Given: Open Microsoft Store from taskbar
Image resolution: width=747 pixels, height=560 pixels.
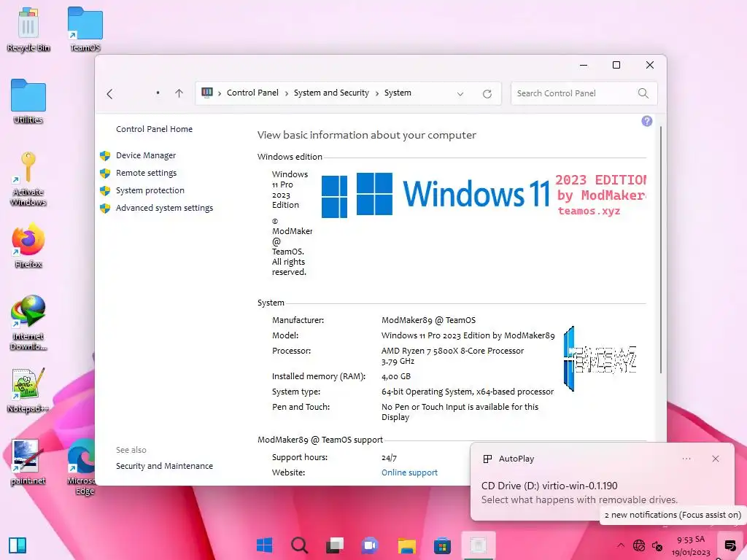Looking at the screenshot, I should [442, 545].
